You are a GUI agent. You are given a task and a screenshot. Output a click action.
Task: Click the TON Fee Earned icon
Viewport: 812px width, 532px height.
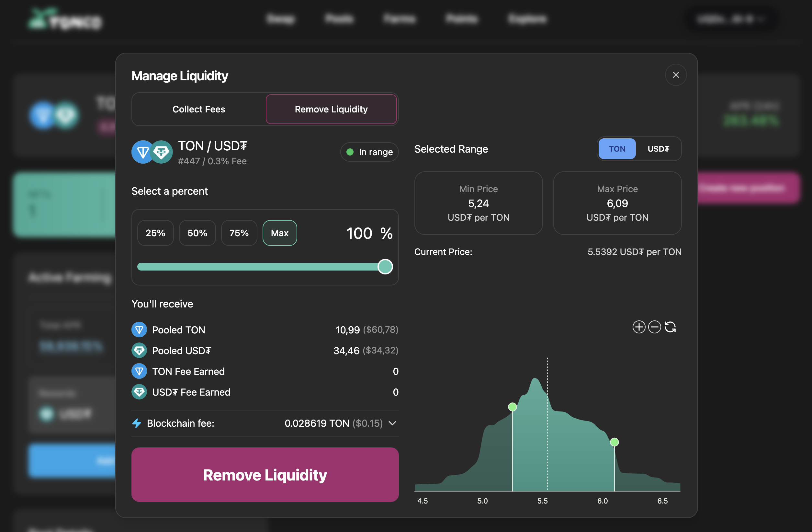pos(139,371)
